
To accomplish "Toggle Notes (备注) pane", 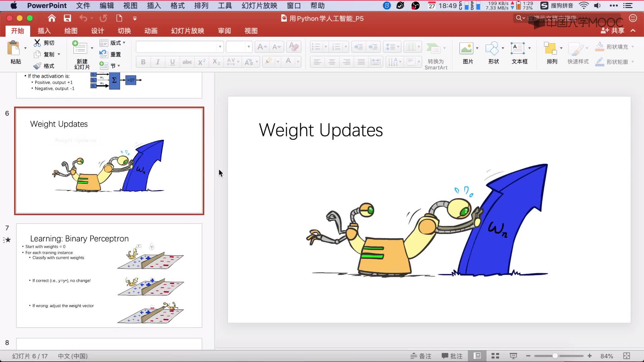I will click(421, 356).
